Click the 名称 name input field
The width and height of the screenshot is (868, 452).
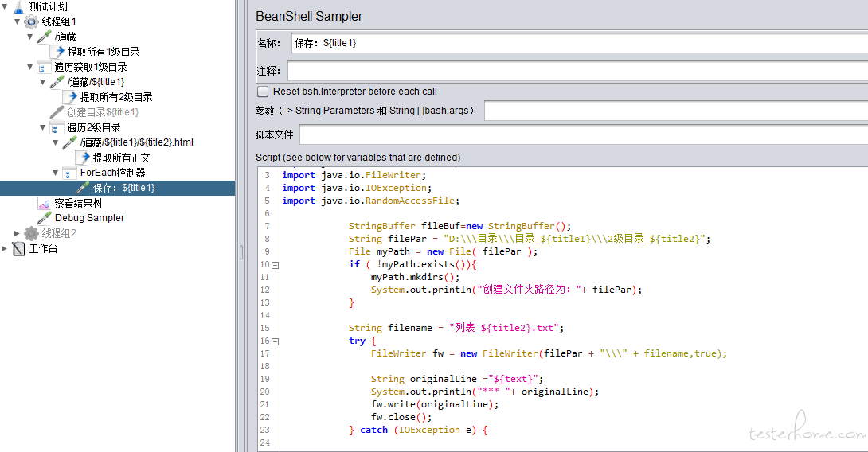(x=580, y=43)
